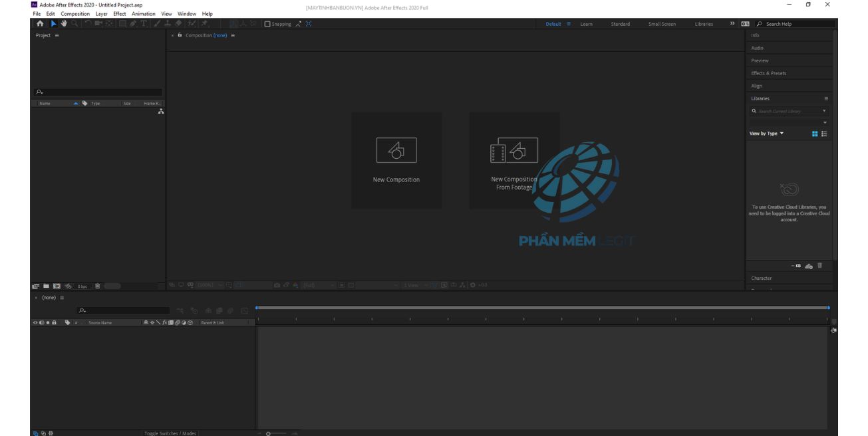Image resolution: width=868 pixels, height=436 pixels.
Task: Click the Composition Mini-Flowchart icon in timeline
Action: [x=180, y=310]
